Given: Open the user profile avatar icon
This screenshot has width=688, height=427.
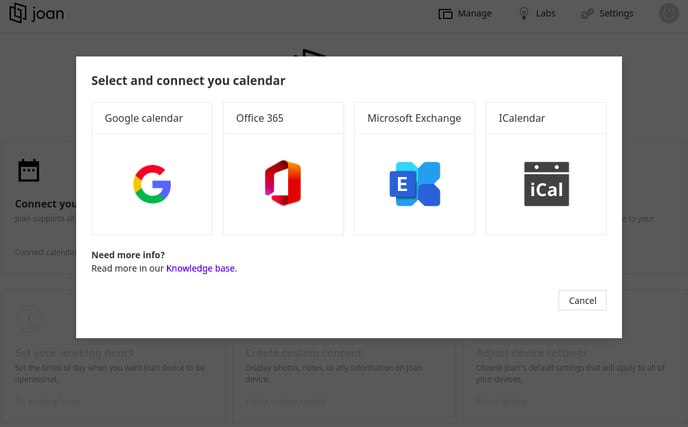Looking at the screenshot, I should pyautogui.click(x=668, y=13).
